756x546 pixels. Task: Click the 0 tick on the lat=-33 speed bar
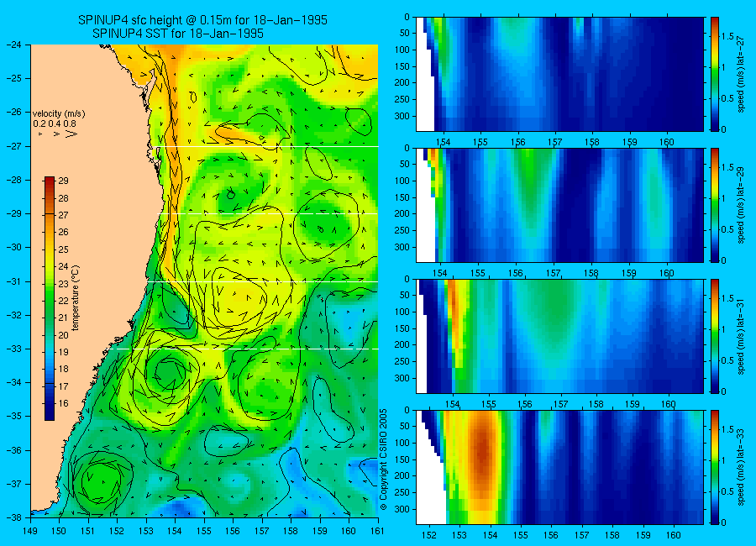(724, 522)
